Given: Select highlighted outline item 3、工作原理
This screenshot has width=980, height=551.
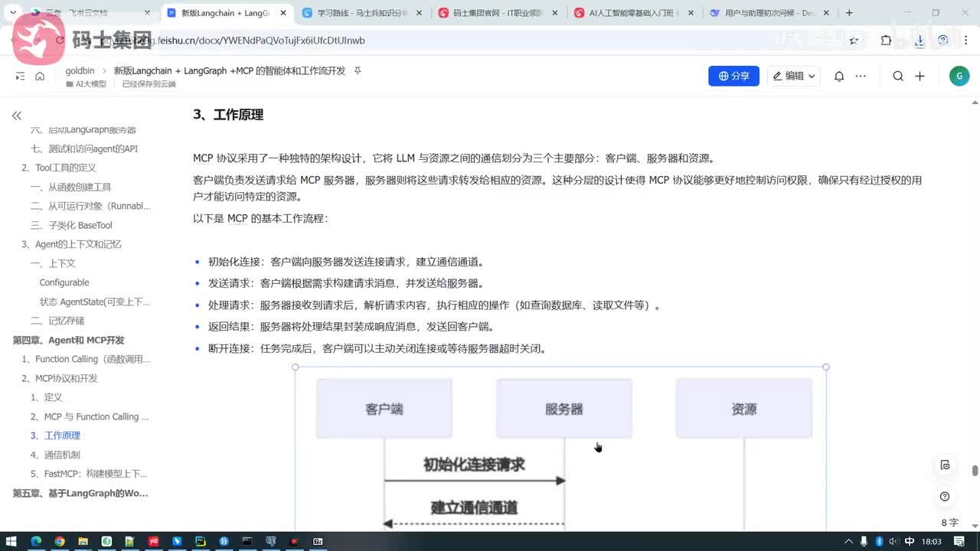Looking at the screenshot, I should 55,435.
